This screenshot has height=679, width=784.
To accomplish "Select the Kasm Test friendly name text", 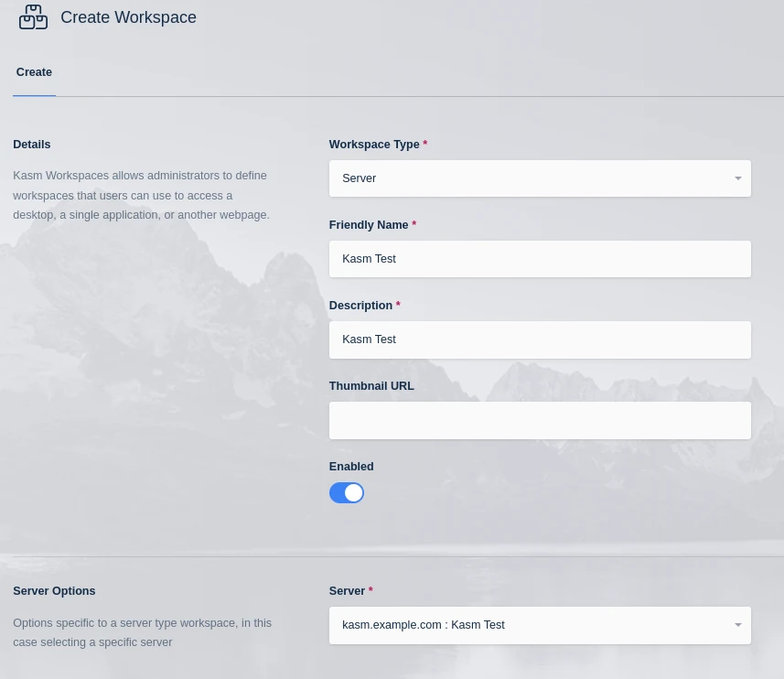I will coord(369,259).
